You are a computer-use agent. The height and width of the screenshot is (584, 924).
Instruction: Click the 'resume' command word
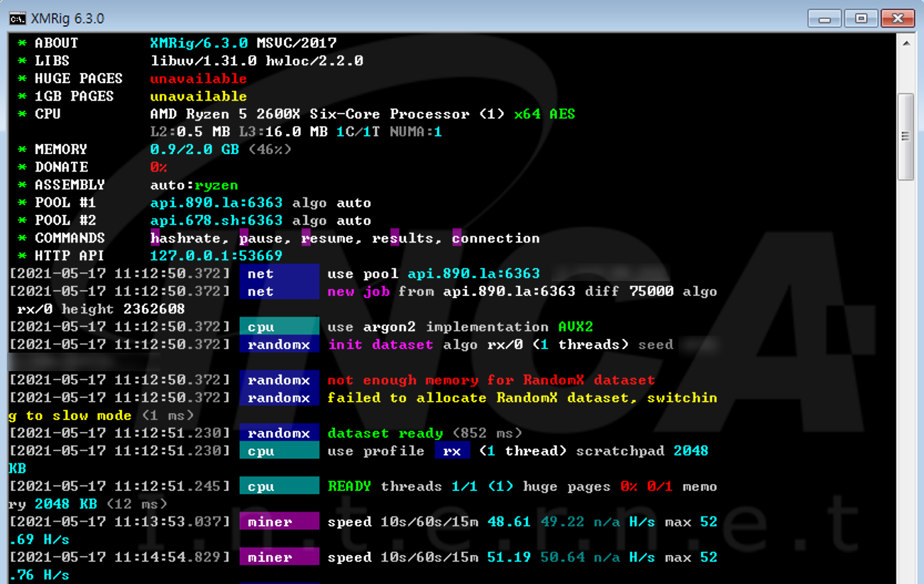331,238
